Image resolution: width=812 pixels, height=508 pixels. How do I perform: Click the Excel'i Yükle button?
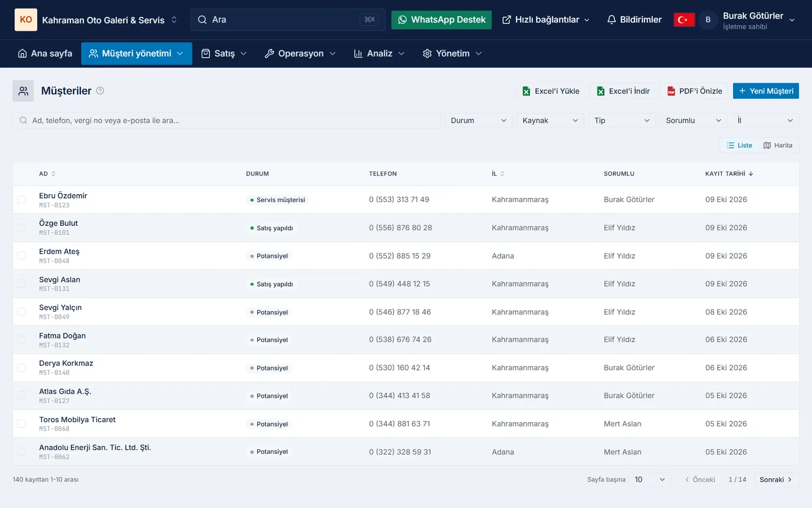coord(551,91)
